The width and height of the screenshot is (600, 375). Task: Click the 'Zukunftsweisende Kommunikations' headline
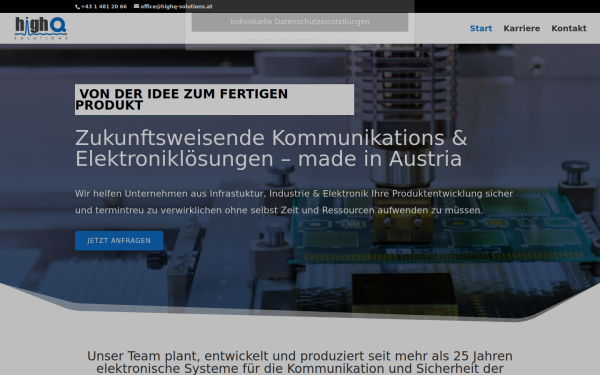coord(271,148)
